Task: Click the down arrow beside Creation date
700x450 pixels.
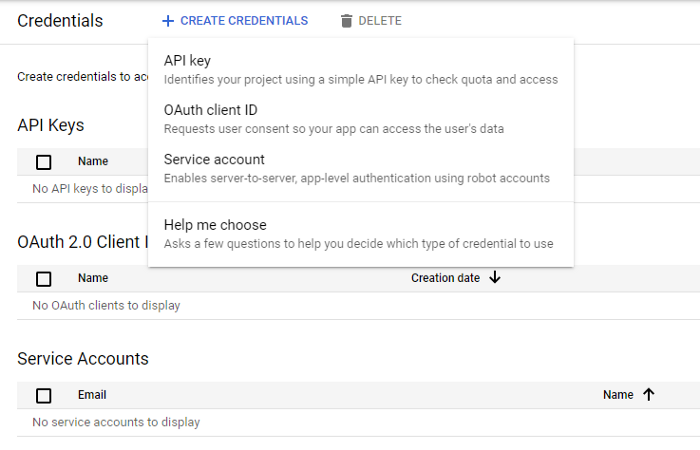Action: click(495, 278)
